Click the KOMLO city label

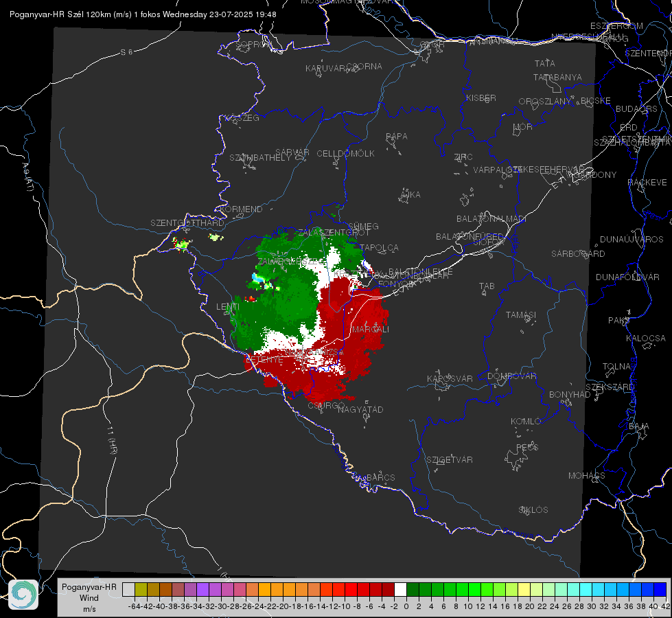[x=525, y=422]
